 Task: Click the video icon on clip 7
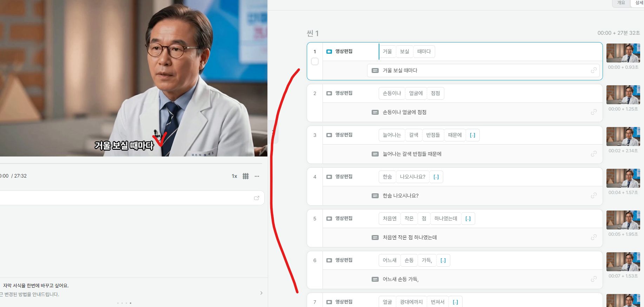click(x=329, y=302)
